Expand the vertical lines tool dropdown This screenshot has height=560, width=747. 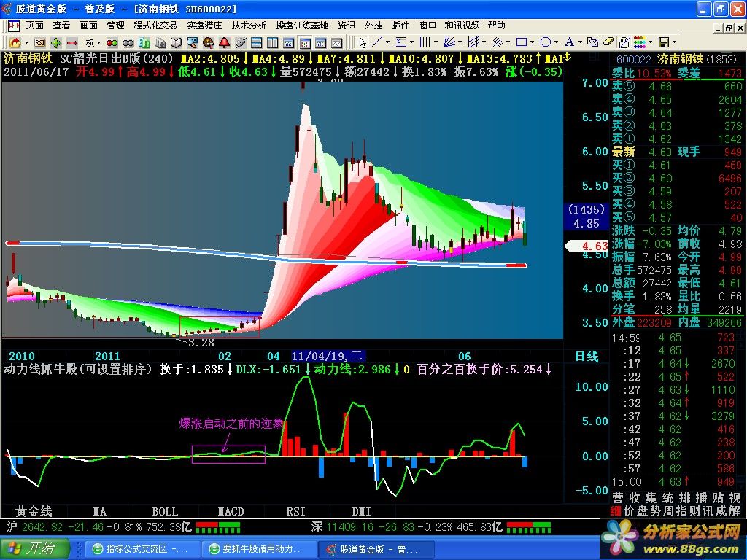click(436, 42)
